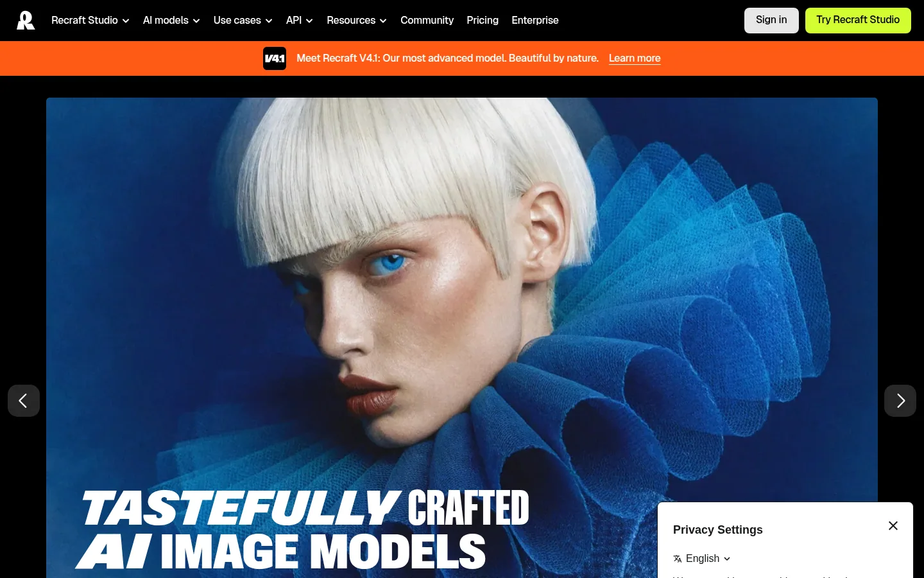Image resolution: width=924 pixels, height=578 pixels.
Task: Click Try Recraft Studio button
Action: 858,21
